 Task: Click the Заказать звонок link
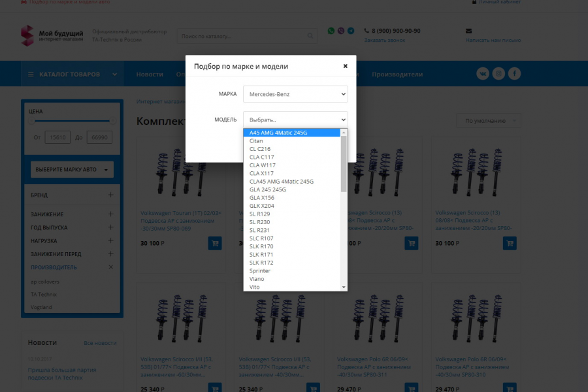pos(385,40)
